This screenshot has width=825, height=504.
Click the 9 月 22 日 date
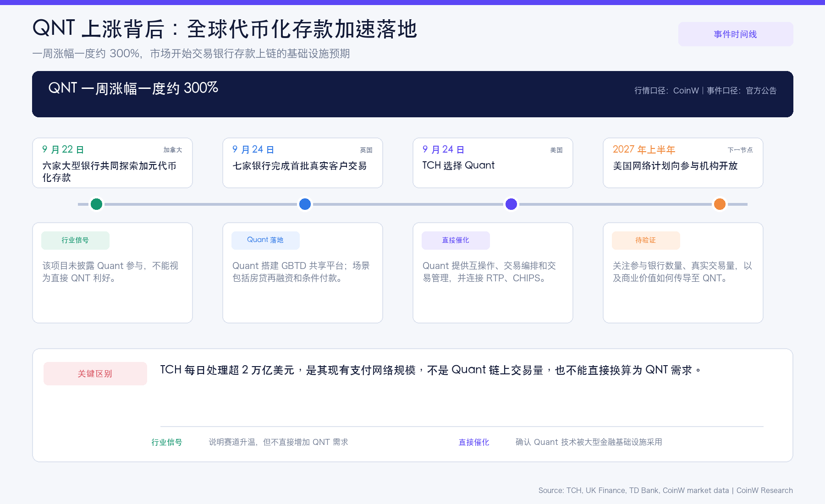point(63,150)
